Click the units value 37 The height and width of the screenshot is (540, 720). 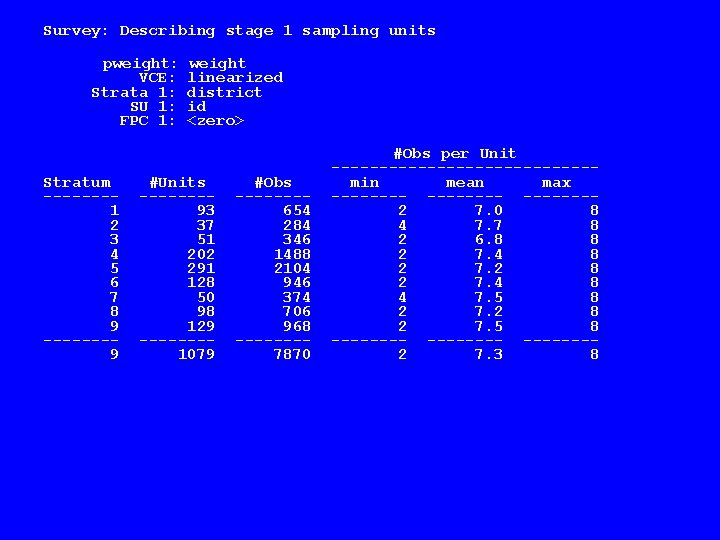point(205,225)
